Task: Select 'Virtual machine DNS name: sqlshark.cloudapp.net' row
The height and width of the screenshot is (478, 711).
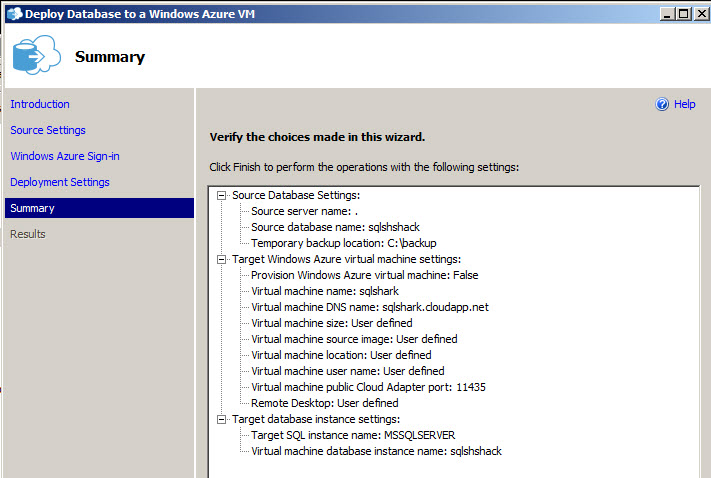Action: click(x=370, y=307)
